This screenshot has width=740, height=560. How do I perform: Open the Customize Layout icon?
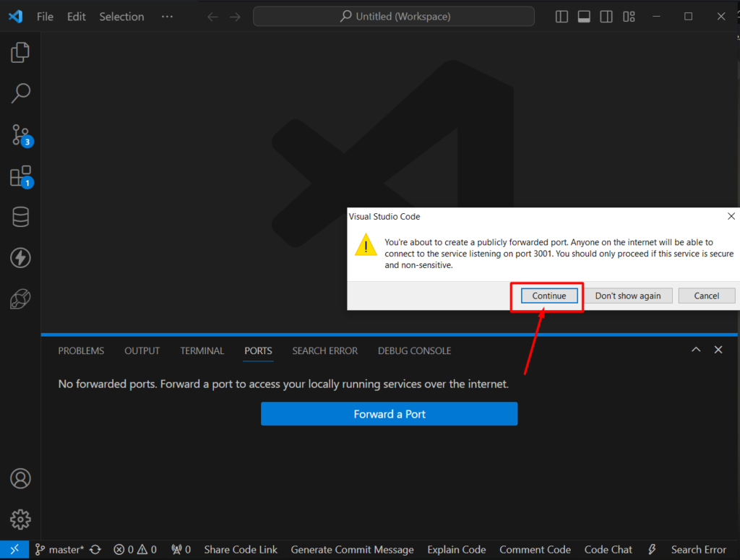629,17
